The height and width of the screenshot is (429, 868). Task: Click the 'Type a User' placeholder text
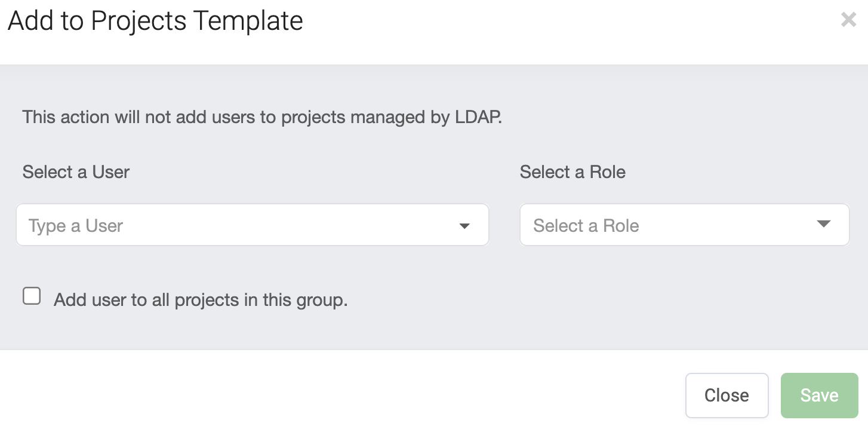pyautogui.click(x=76, y=226)
